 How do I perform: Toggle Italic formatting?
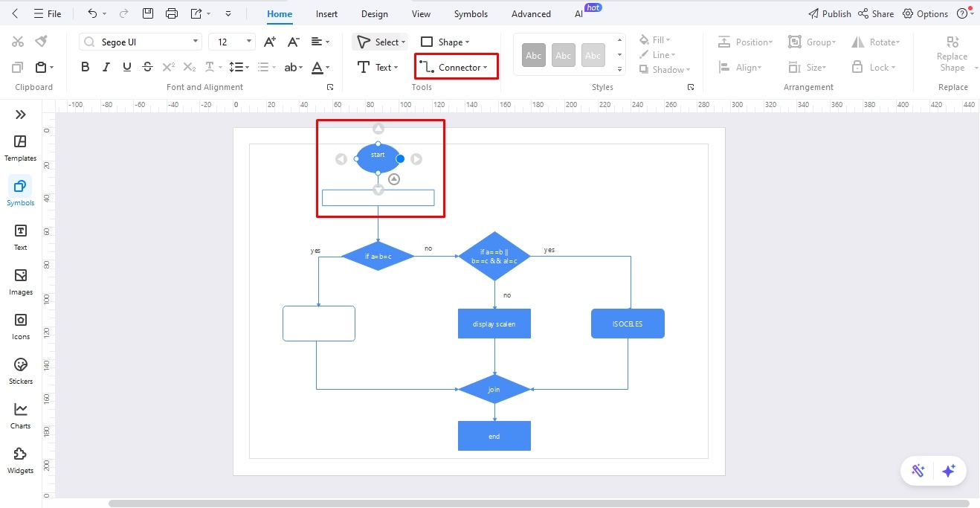(x=106, y=67)
